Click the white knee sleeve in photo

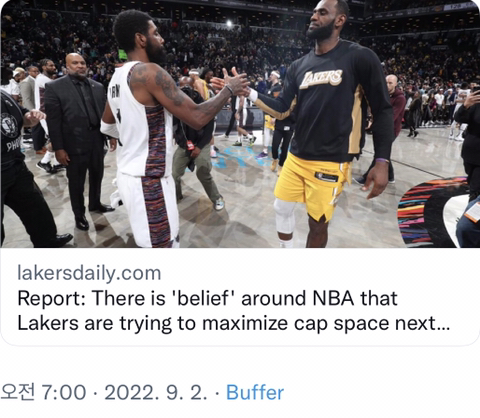click(284, 216)
